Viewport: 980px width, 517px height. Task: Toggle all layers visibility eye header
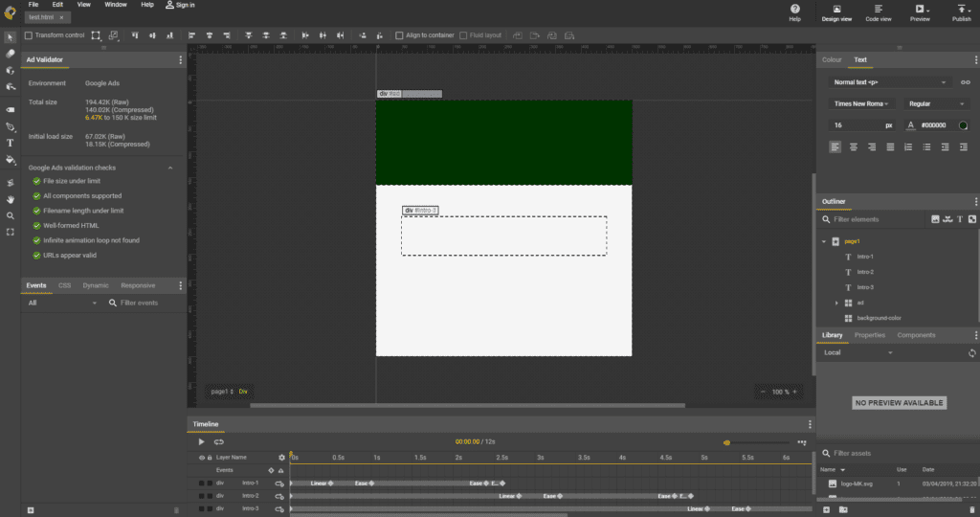(x=201, y=458)
